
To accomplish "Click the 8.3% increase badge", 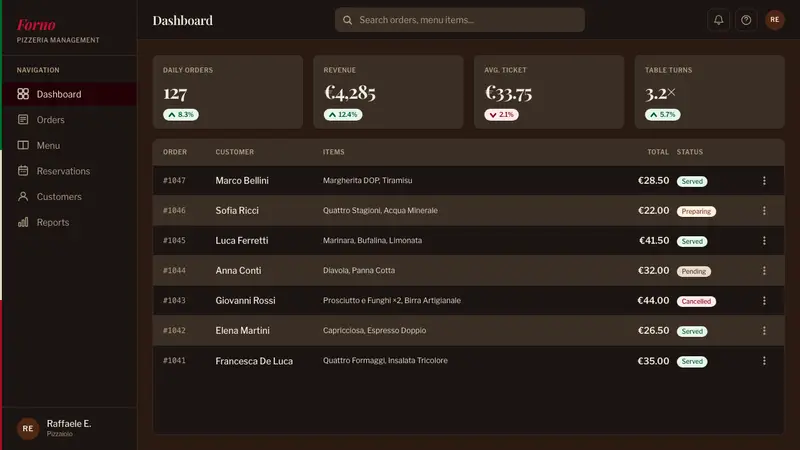I will [181, 115].
